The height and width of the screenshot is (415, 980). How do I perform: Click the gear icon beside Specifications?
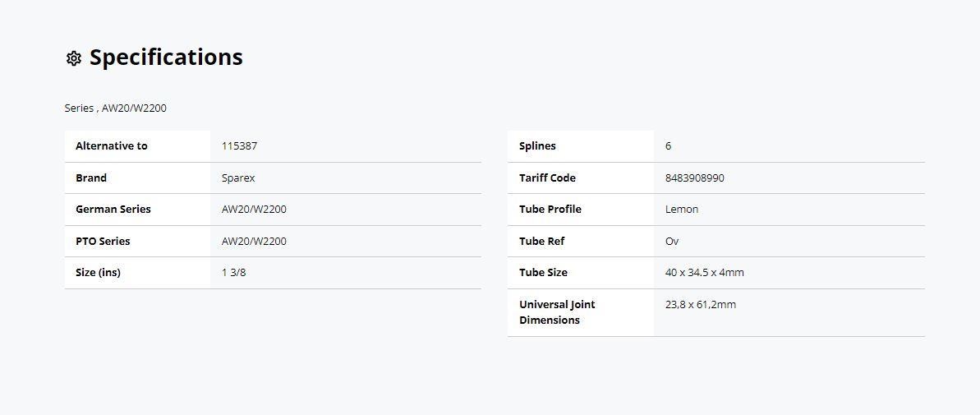74,58
